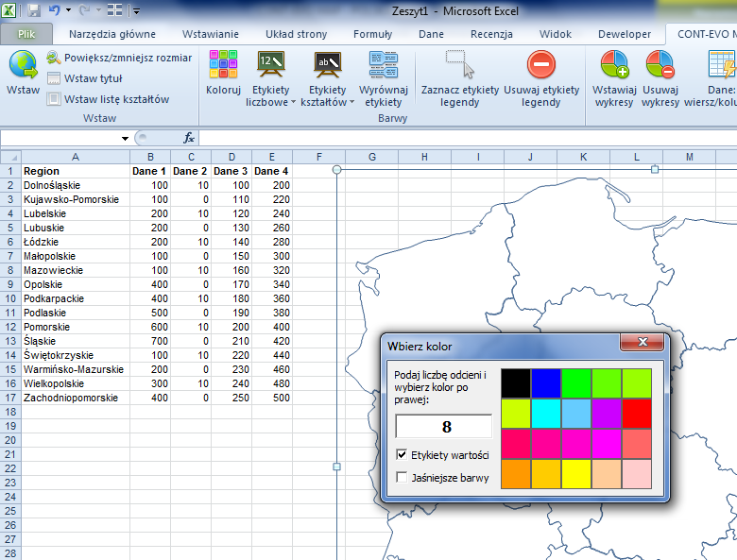Switch to Narzędzia główne tab
Viewport: 737px width, 560px height.
point(111,34)
